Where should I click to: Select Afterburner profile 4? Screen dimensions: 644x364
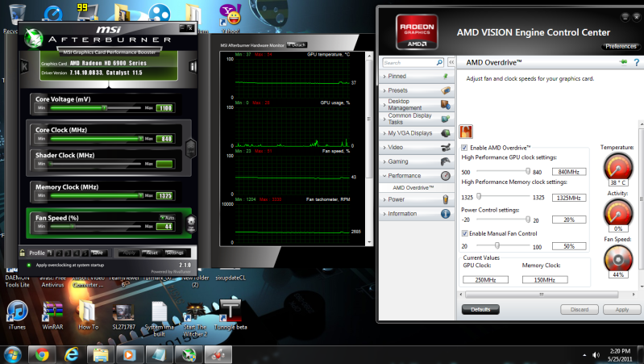coord(76,253)
